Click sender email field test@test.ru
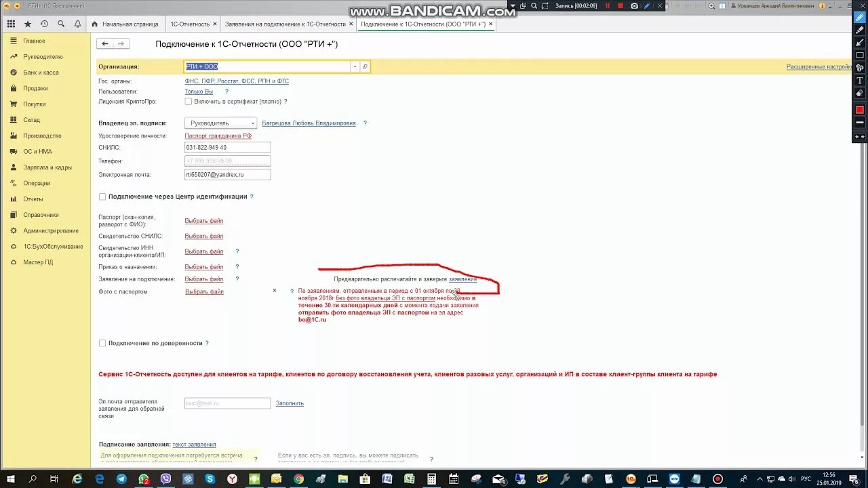 click(227, 403)
